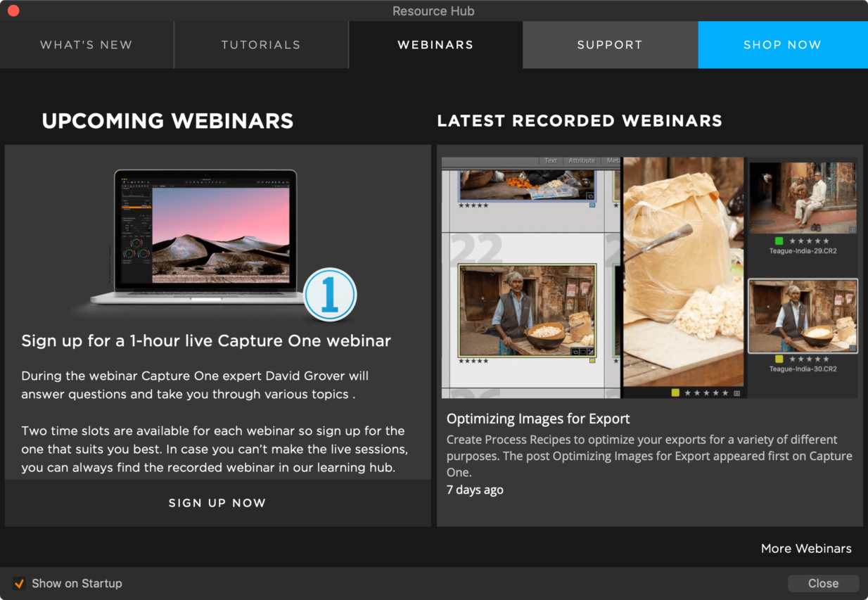Open the Support tab
This screenshot has height=600, width=868.
click(609, 44)
